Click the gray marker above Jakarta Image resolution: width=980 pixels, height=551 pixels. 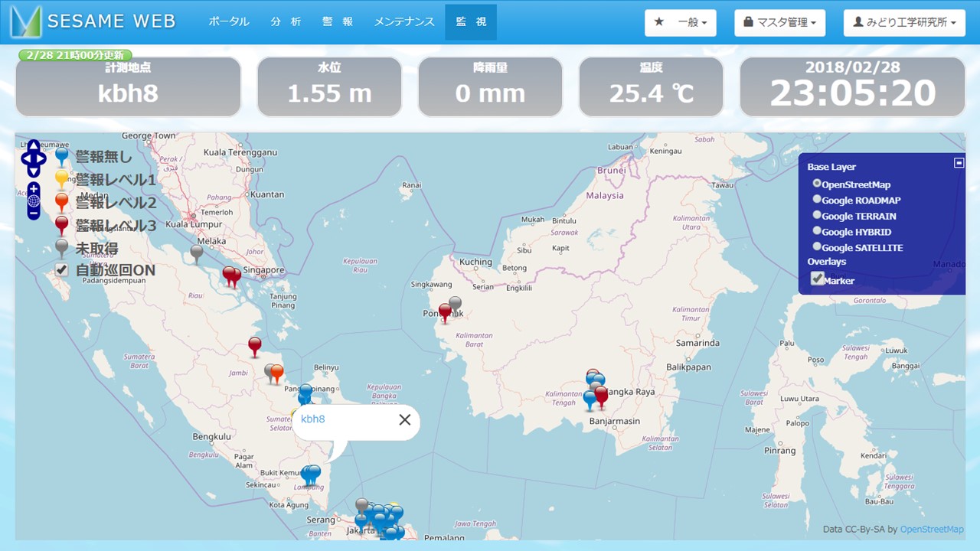(x=361, y=506)
